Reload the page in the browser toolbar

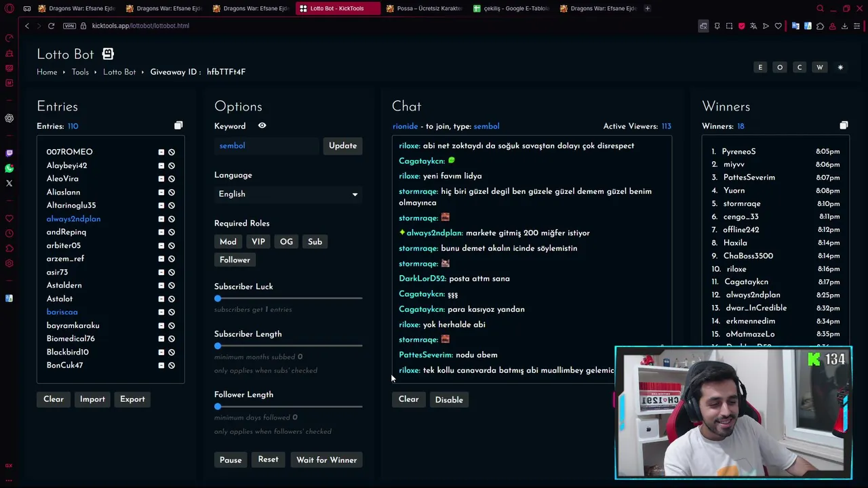click(51, 26)
